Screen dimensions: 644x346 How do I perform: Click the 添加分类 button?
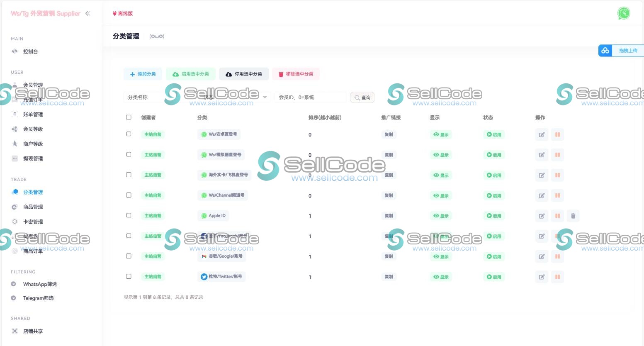click(x=143, y=74)
